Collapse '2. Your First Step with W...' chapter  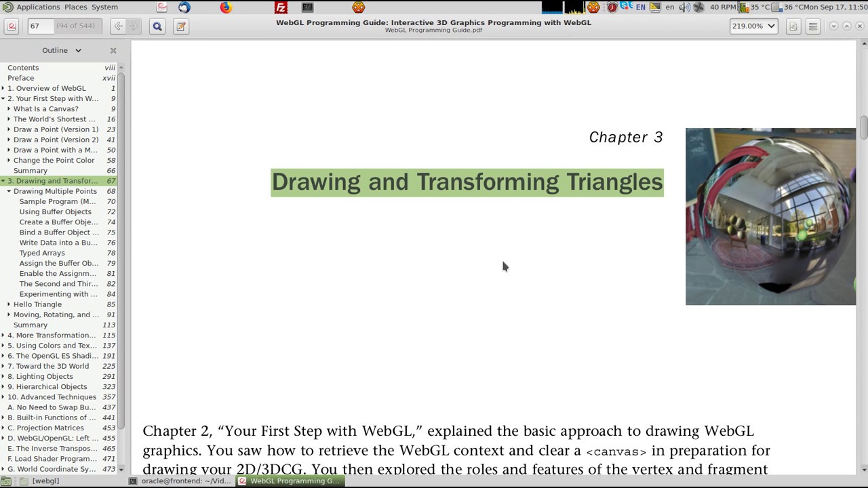pyautogui.click(x=3, y=98)
